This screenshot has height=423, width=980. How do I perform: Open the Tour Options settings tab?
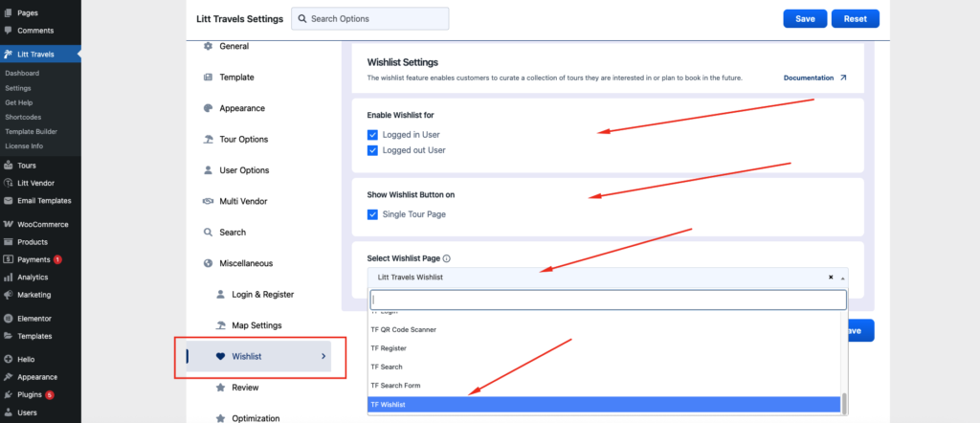245,140
